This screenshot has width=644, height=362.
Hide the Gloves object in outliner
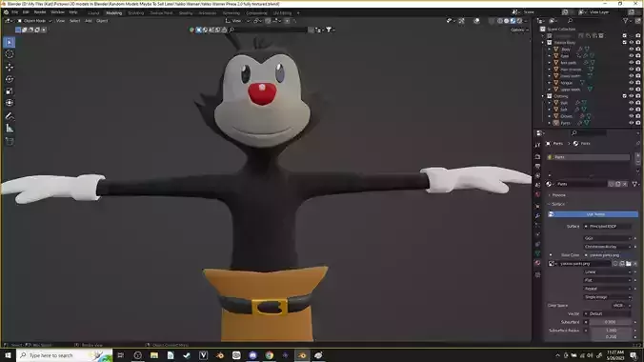(632, 116)
